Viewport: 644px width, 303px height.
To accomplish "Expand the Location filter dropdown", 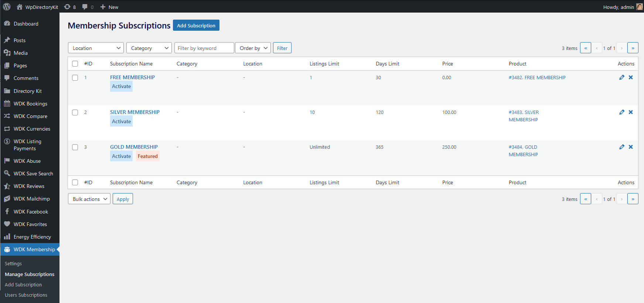I will point(96,48).
